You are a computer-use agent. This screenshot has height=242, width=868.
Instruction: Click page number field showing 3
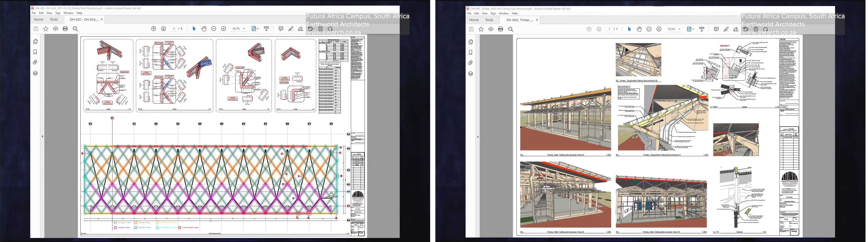tap(174, 29)
